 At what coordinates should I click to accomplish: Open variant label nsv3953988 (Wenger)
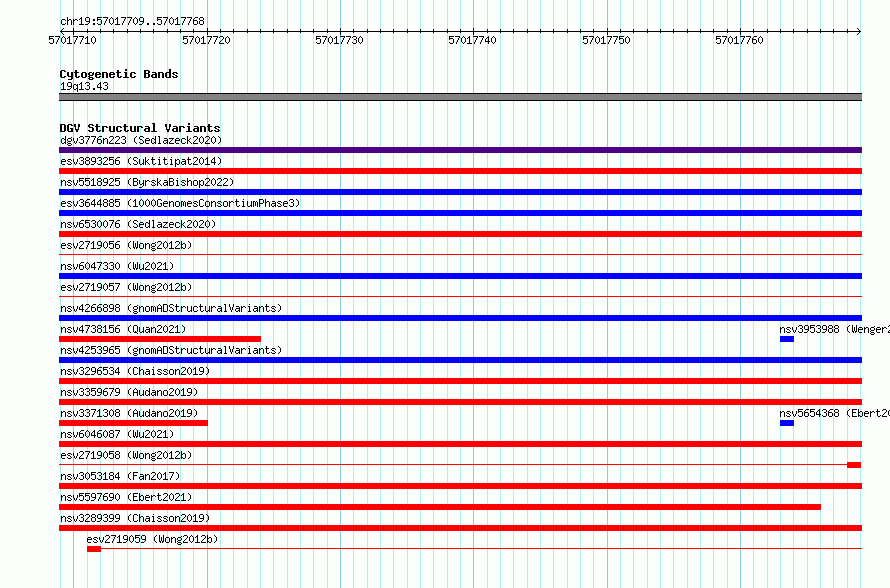tap(834, 329)
